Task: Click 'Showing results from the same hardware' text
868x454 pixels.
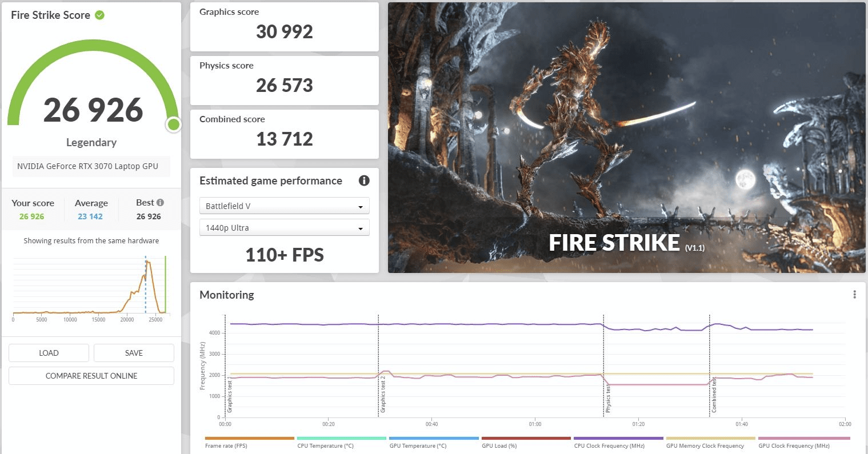Action: coord(91,240)
